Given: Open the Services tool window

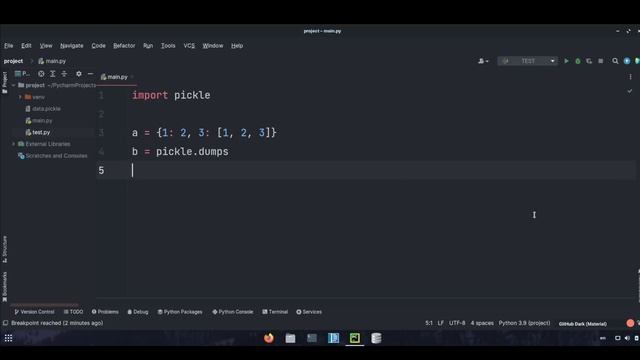Looking at the screenshot, I should 309,312.
